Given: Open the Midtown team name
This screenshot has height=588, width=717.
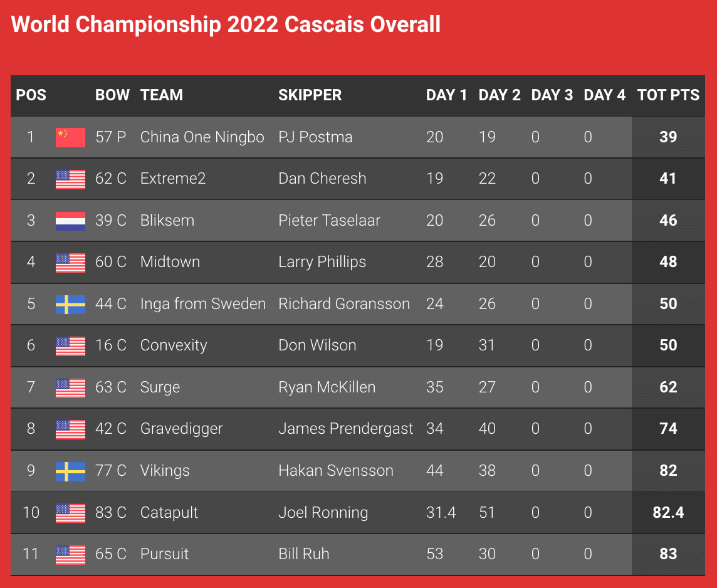Looking at the screenshot, I should click(x=170, y=262).
